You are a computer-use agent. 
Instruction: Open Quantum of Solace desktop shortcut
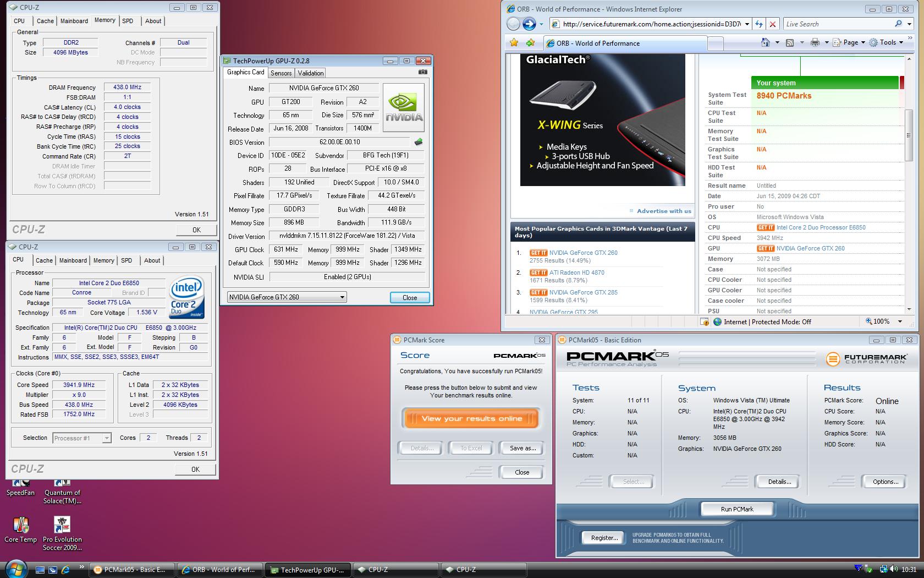62,492
